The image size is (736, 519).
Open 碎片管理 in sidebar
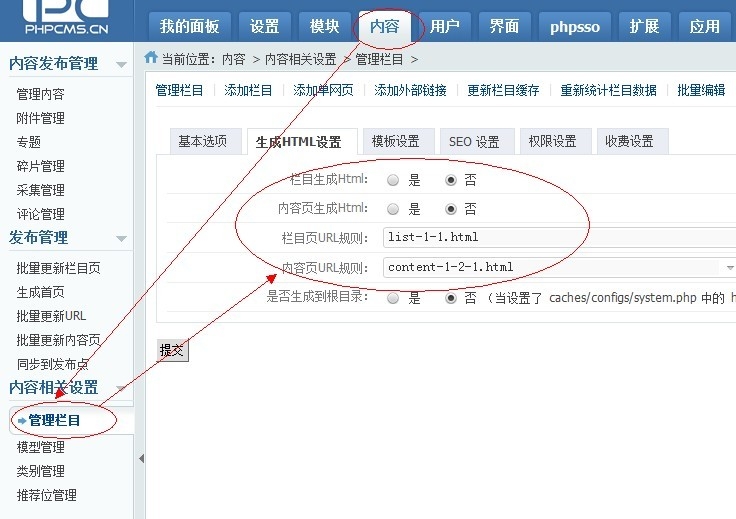(x=40, y=166)
